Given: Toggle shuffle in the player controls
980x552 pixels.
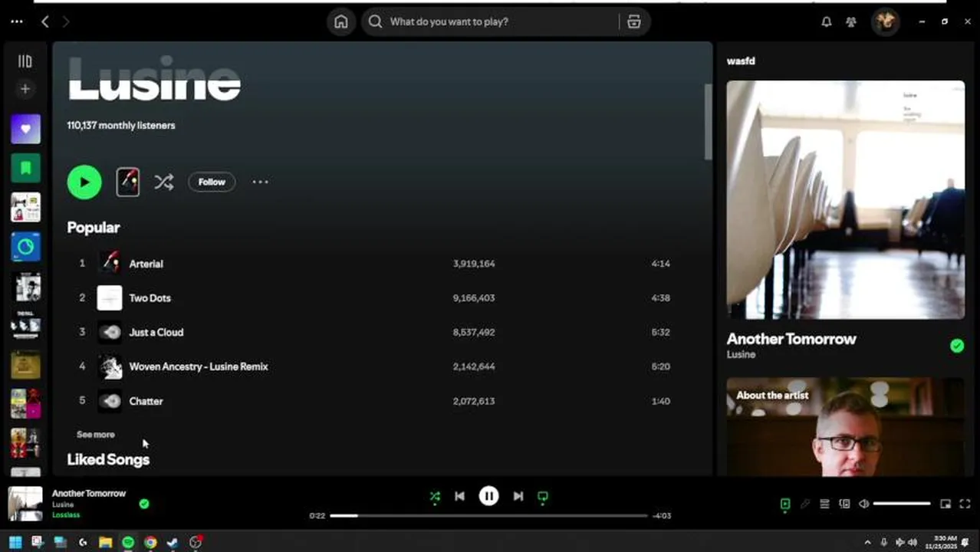Looking at the screenshot, I should tap(435, 496).
